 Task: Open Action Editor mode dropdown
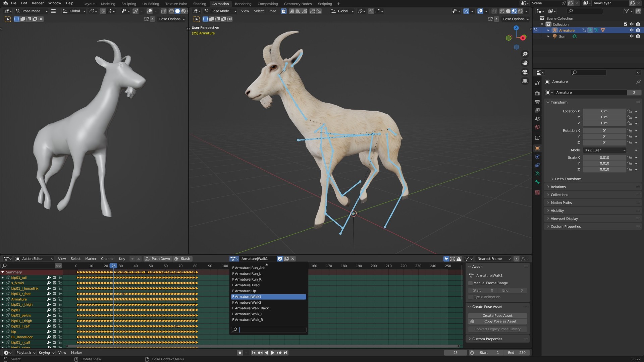pyautogui.click(x=35, y=259)
